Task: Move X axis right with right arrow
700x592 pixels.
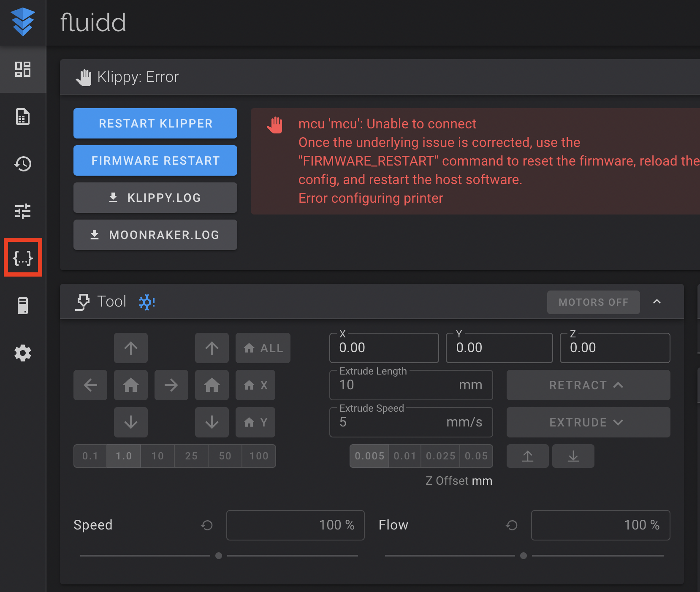Action: pos(171,385)
